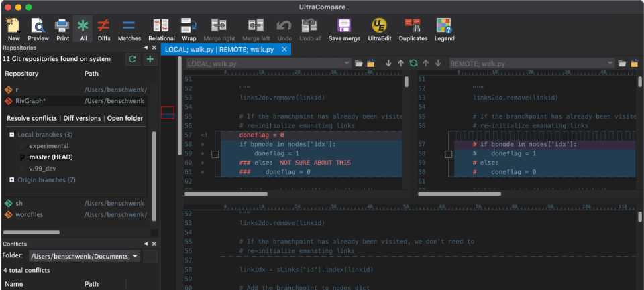
Task: Click the green refresh compare icon
Action: point(413,63)
